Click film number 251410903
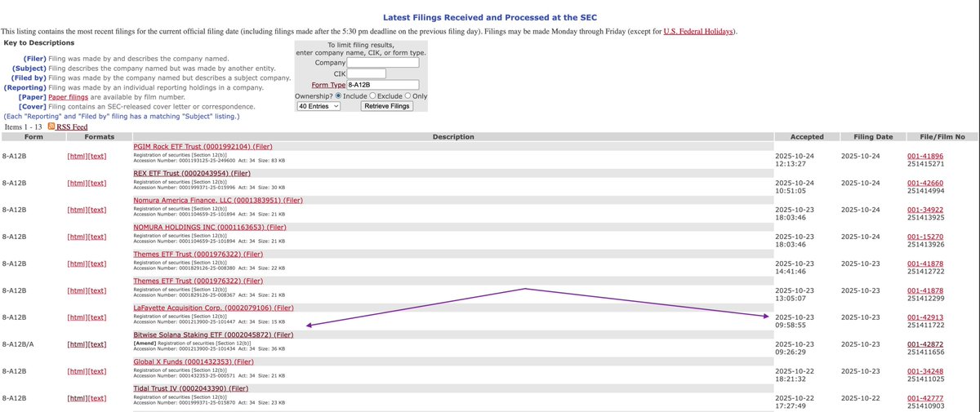Screen dimensions: 980x412 click(925, 405)
